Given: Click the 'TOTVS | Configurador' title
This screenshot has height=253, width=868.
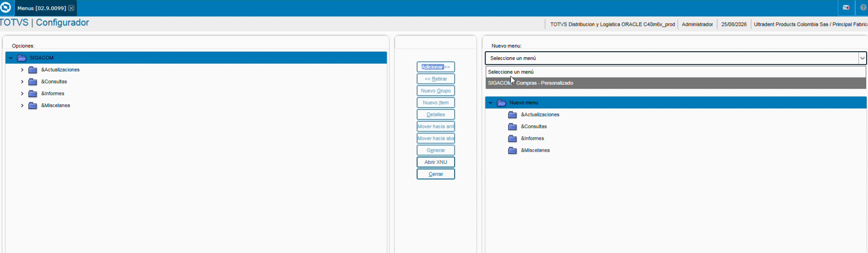Looking at the screenshot, I should [44, 23].
